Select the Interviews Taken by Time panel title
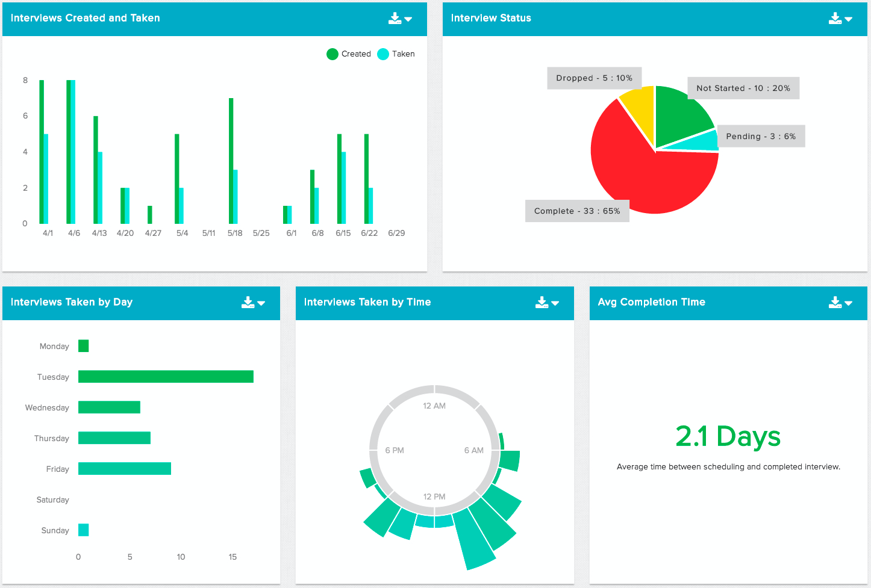The width and height of the screenshot is (871, 588). tap(367, 302)
